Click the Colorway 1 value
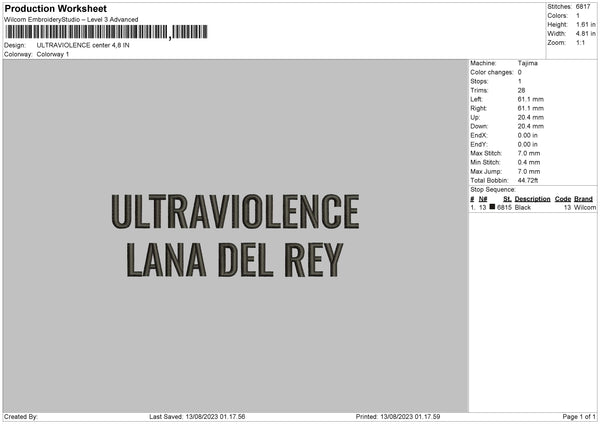 [53, 54]
